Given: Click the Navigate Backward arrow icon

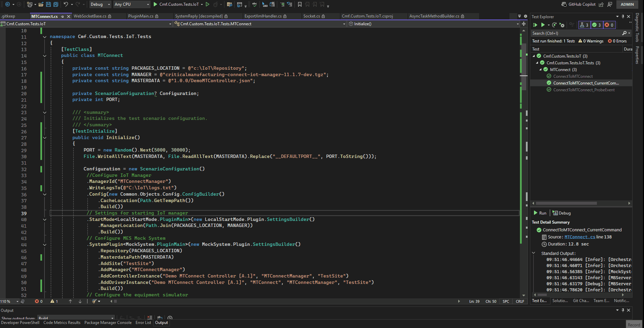Looking at the screenshot, I should 7,4.
